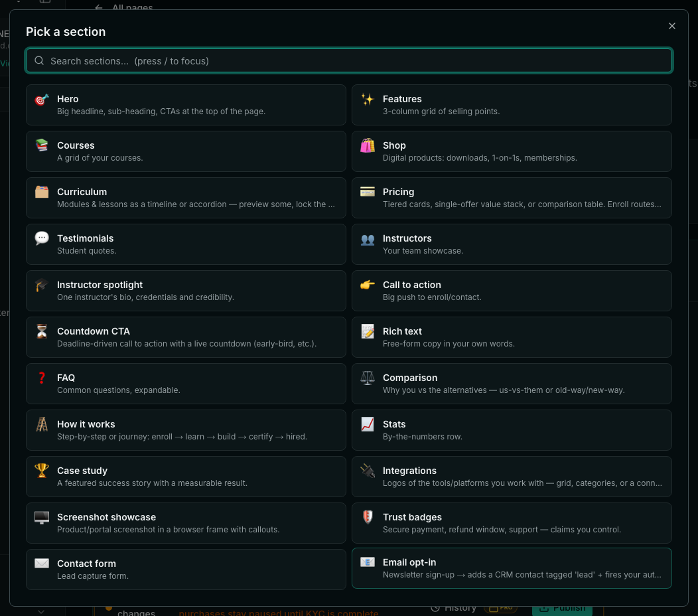The height and width of the screenshot is (616, 698).
Task: Choose the Instructor spotlight title
Action: (x=100, y=285)
